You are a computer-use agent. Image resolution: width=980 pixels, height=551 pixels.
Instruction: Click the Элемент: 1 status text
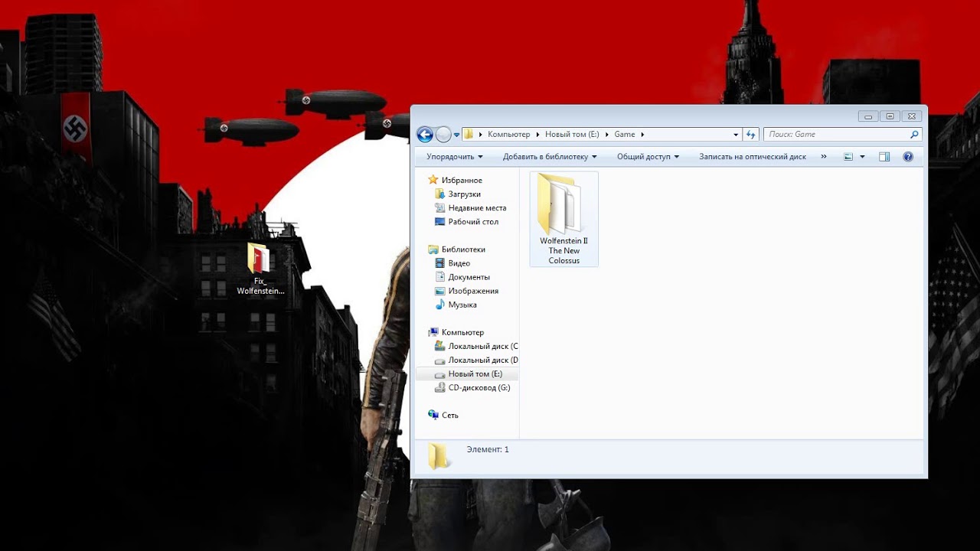coord(488,450)
